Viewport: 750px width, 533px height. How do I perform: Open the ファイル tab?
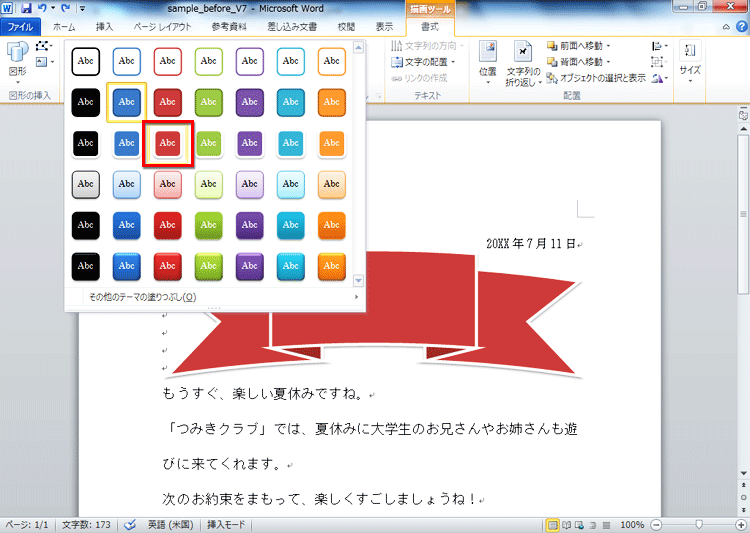(20, 27)
